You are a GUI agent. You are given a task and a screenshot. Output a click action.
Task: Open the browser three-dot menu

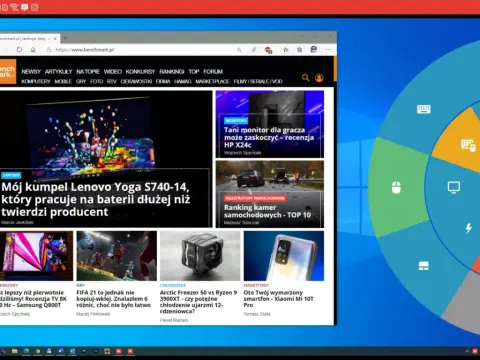pyautogui.click(x=328, y=50)
